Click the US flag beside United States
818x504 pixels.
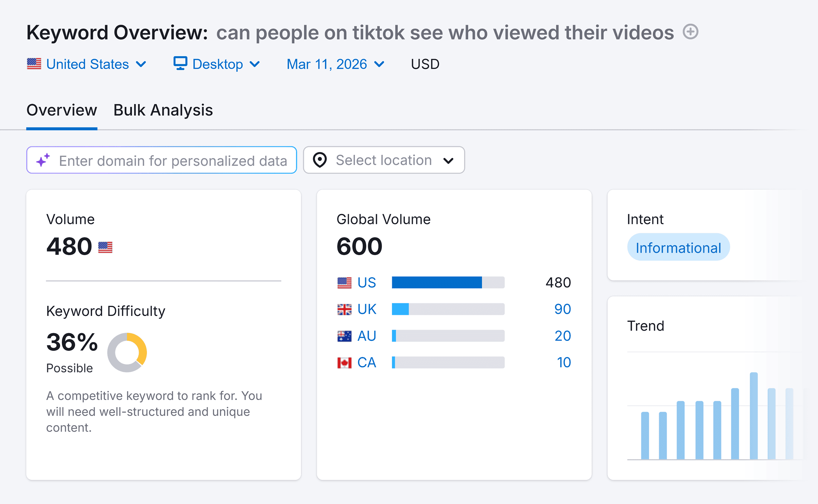[34, 63]
